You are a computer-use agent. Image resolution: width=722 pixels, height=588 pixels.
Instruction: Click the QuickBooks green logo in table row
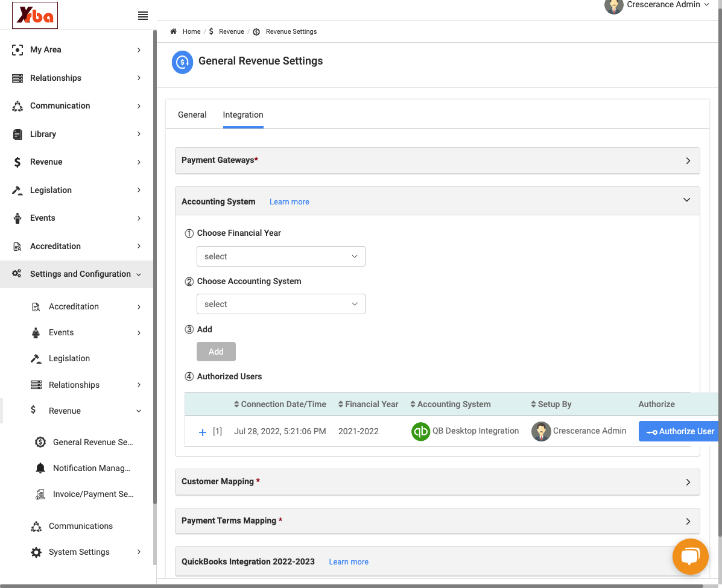[420, 431]
